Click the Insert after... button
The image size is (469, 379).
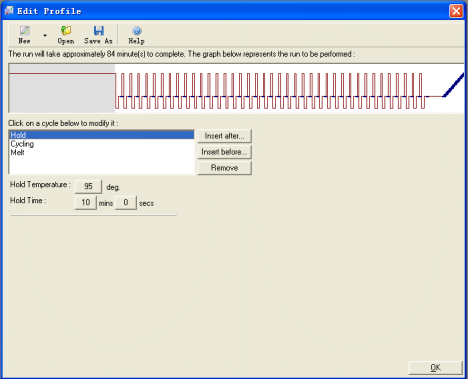pos(224,136)
